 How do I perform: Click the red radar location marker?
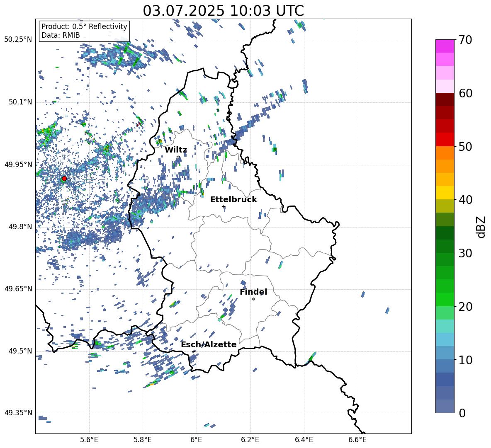(64, 179)
